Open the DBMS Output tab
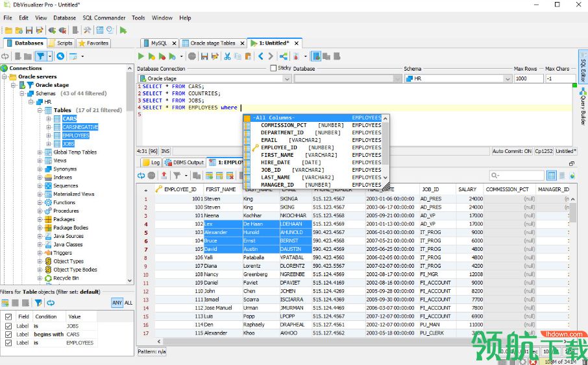The image size is (588, 365). (x=184, y=162)
